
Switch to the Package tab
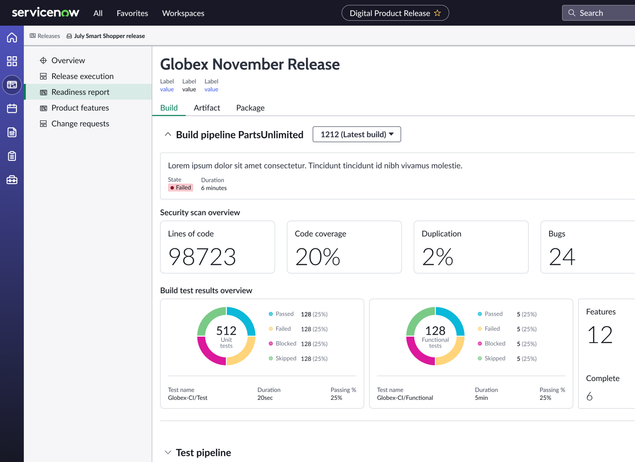pyautogui.click(x=250, y=108)
